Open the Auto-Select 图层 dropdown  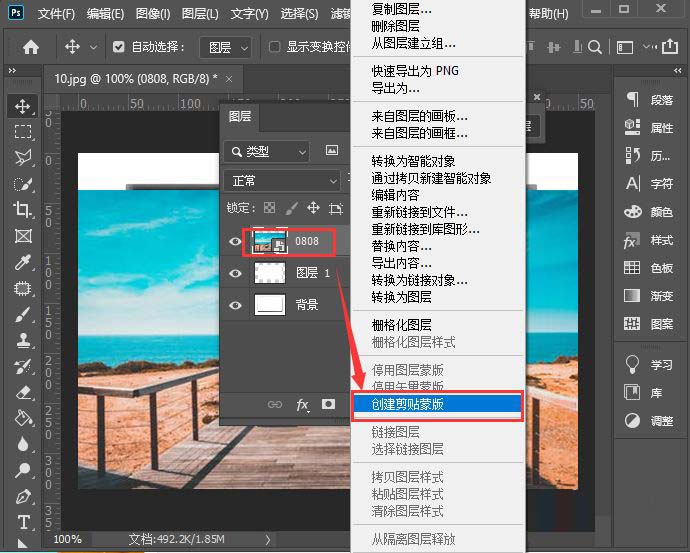226,47
